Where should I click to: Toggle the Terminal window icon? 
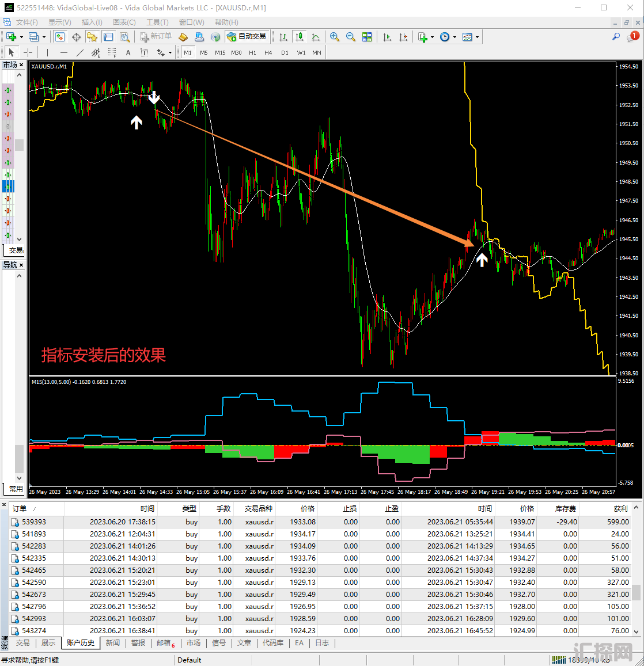click(108, 37)
